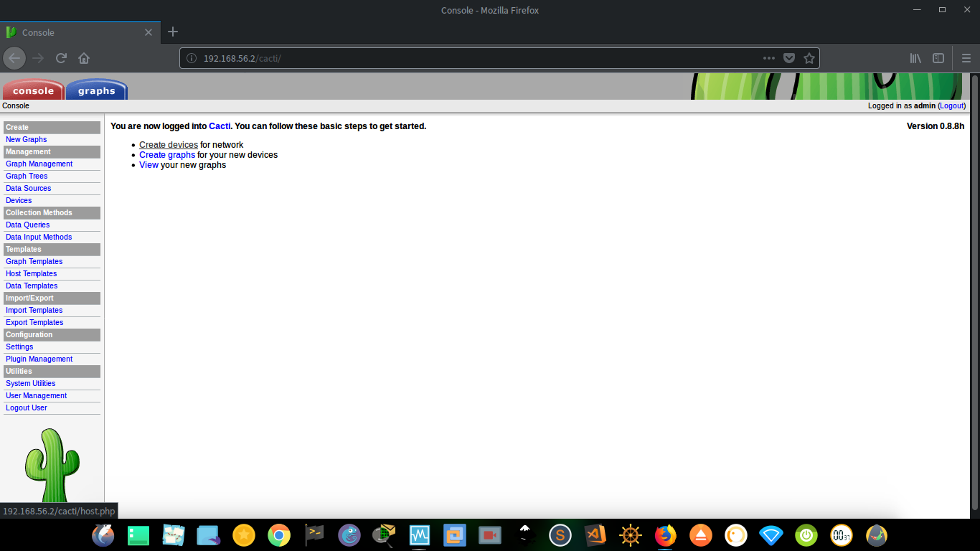Show site information icon in address bar

(x=192, y=58)
